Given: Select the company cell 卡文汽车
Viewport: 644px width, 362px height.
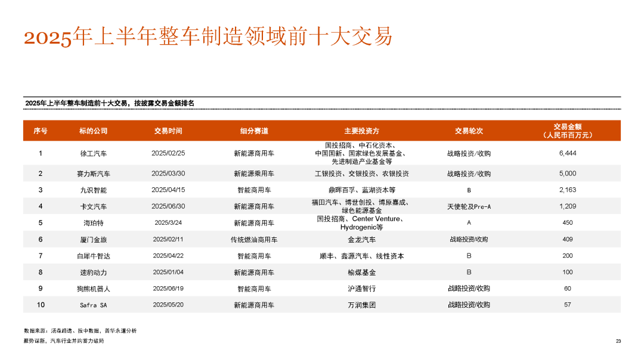Looking at the screenshot, I should coord(93,207).
